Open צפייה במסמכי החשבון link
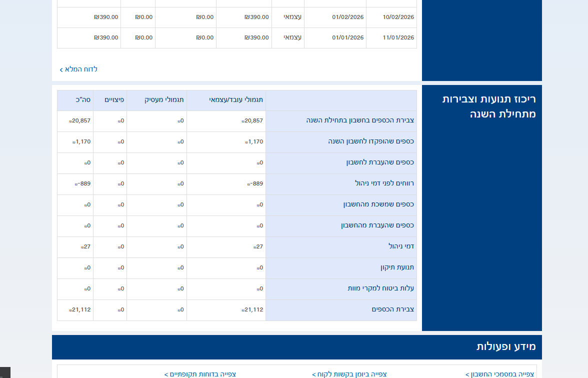The width and height of the screenshot is (588, 378). tap(499, 374)
